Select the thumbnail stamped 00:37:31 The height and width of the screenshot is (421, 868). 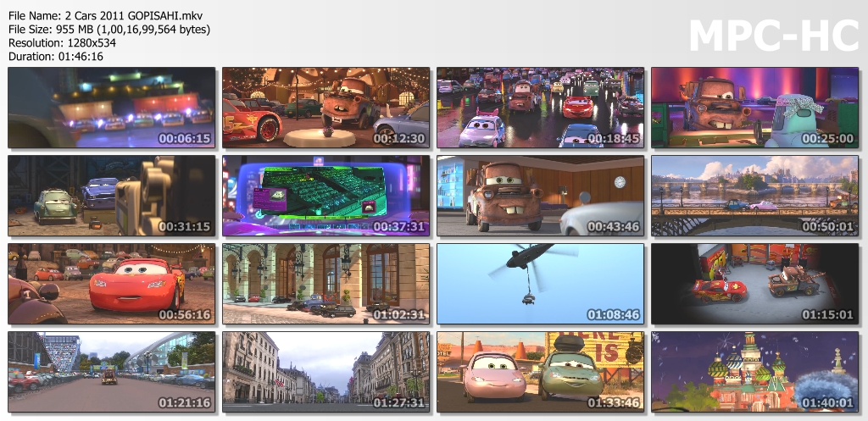[326, 196]
